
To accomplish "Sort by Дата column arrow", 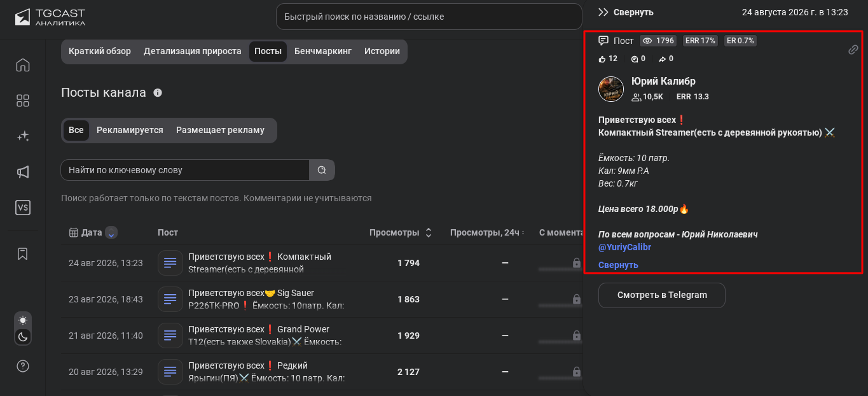I will pyautogui.click(x=111, y=233).
